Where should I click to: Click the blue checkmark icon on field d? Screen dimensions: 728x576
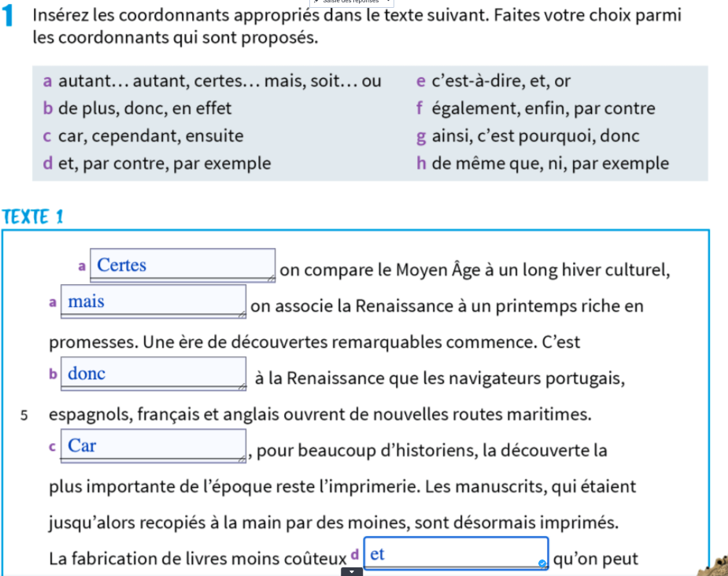pyautogui.click(x=541, y=563)
